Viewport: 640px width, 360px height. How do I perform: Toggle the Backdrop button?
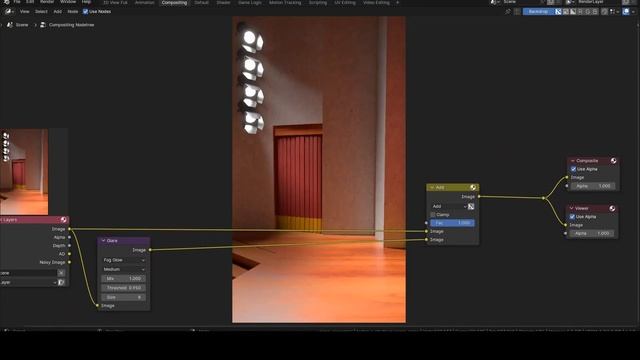(538, 11)
